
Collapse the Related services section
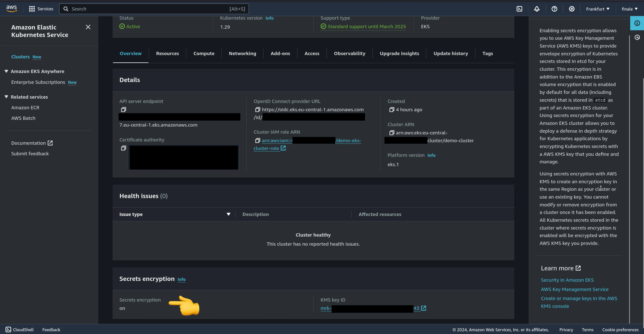[6, 97]
